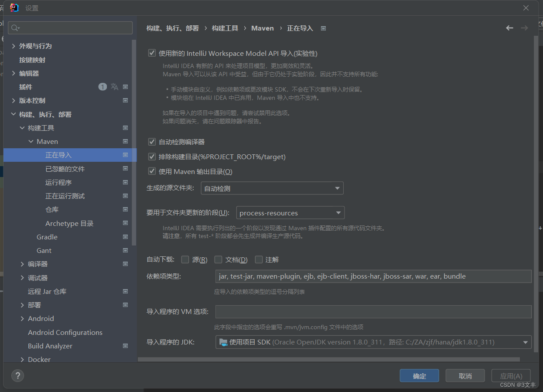Click the update badge '1' beside 插件
This screenshot has height=392, width=543.
click(102, 87)
